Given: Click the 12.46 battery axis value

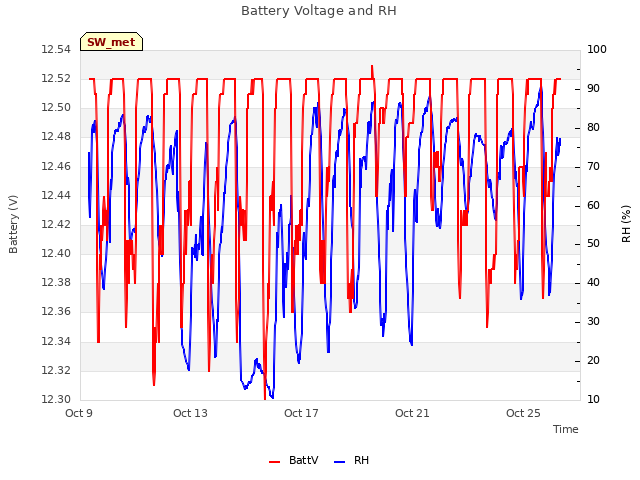Looking at the screenshot, I should pos(56,166).
